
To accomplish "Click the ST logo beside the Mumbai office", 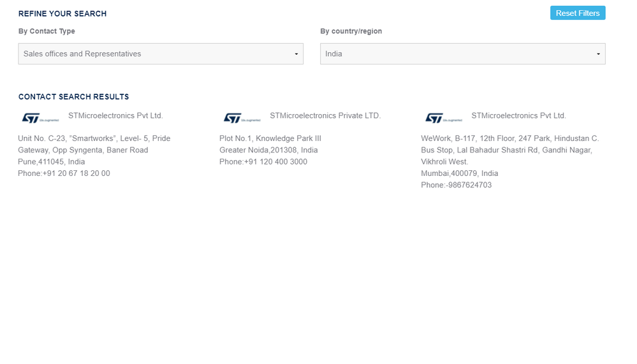I will [443, 118].
